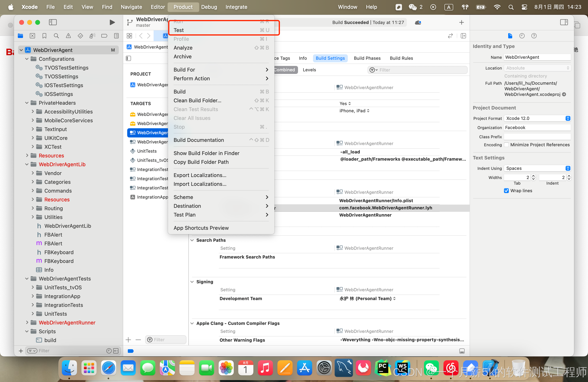Go forward with the editor forward arrow
The height and width of the screenshot is (382, 588).
click(149, 36)
